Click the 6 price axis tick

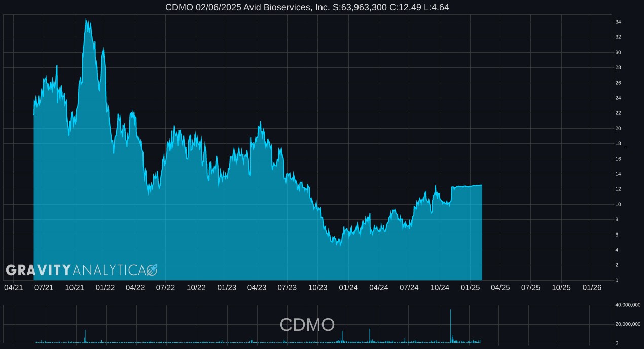(617, 235)
